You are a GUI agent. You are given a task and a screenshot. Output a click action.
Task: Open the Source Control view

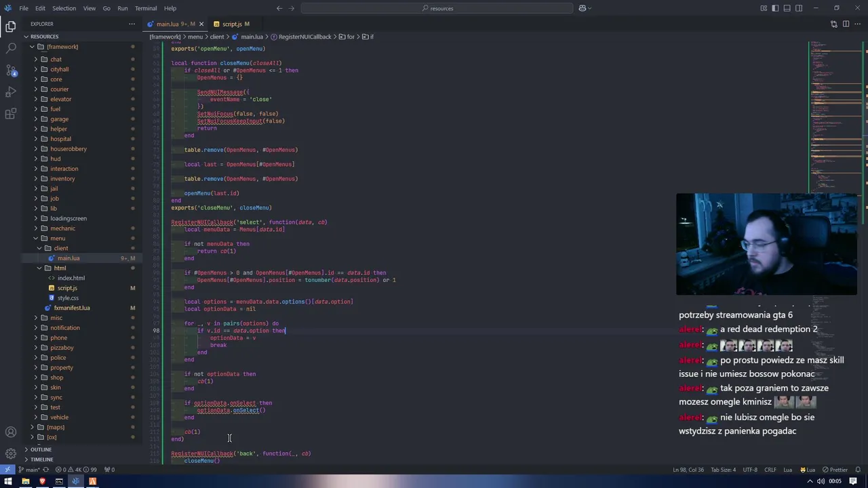pos(11,70)
